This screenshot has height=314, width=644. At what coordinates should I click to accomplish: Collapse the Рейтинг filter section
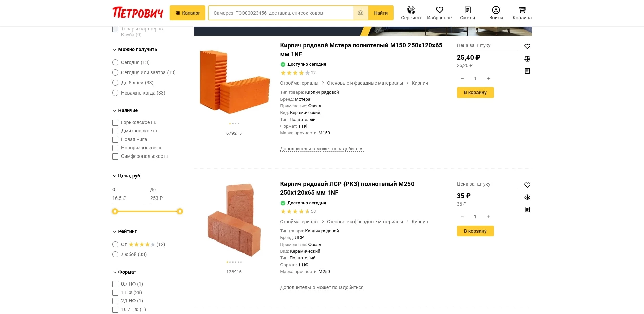point(115,232)
